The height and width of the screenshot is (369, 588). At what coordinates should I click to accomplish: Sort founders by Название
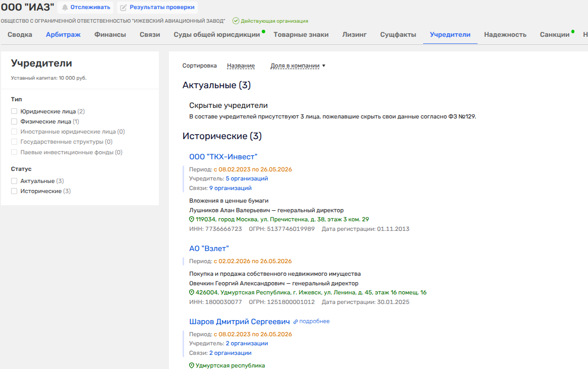pos(241,66)
